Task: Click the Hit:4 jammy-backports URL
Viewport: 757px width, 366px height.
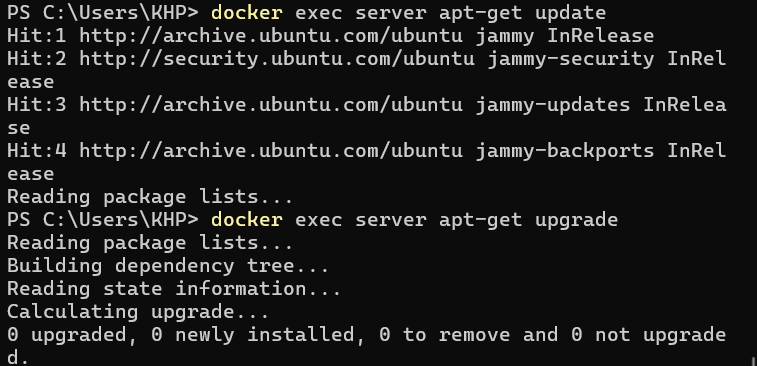Action: point(271,151)
